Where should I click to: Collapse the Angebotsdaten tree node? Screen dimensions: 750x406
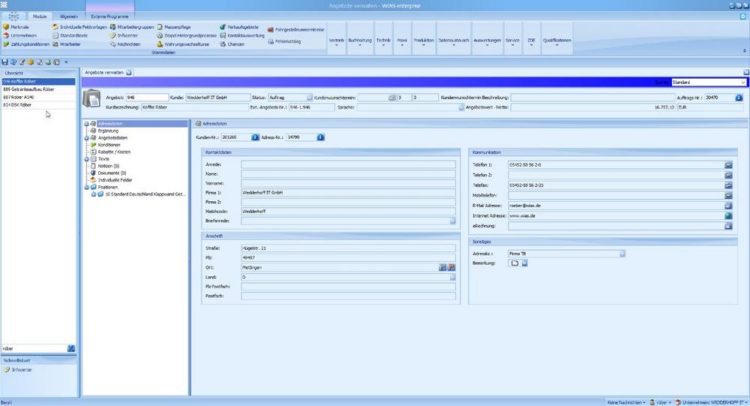coord(88,137)
